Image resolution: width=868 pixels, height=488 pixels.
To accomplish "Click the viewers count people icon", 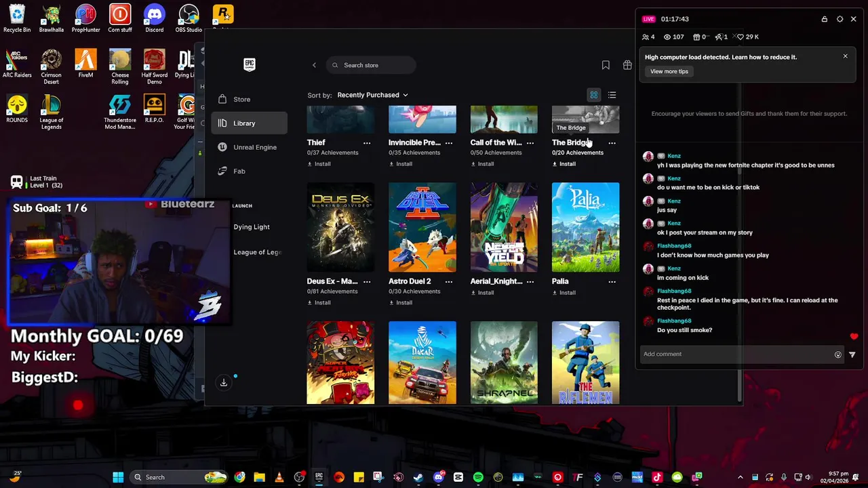I will point(645,37).
